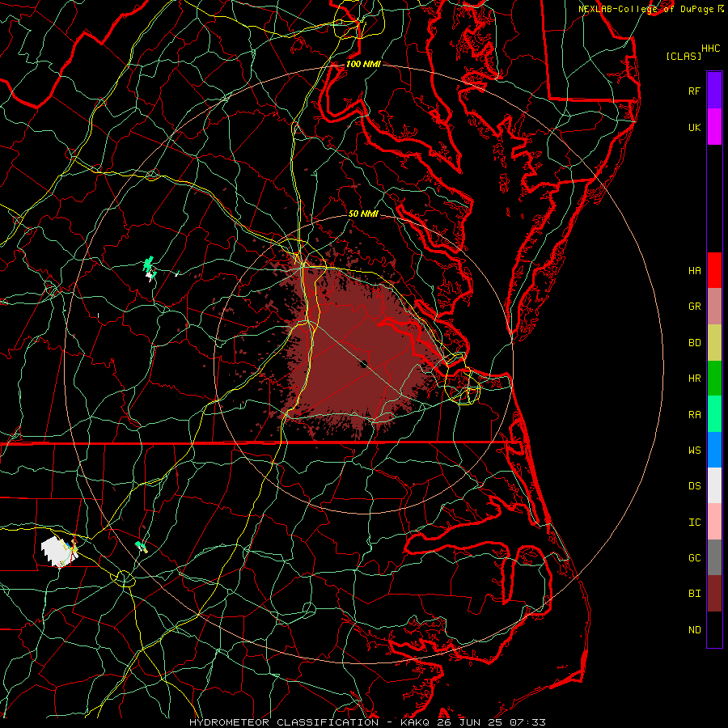Click the 'IC' legend label
Viewport: 728px width, 728px height.
pyautogui.click(x=694, y=523)
